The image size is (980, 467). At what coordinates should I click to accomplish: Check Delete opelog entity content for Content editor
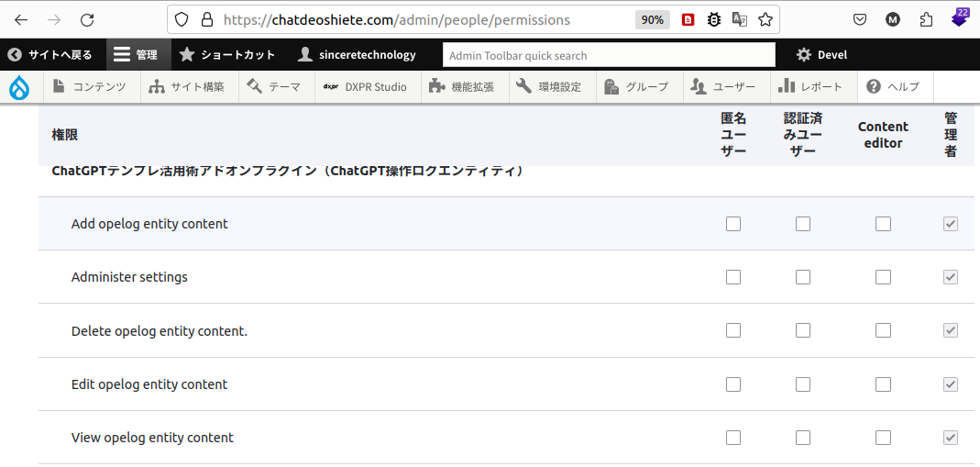[x=883, y=330]
